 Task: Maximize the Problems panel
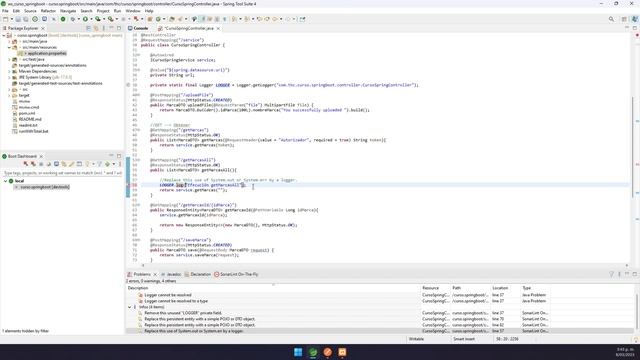click(x=635, y=274)
